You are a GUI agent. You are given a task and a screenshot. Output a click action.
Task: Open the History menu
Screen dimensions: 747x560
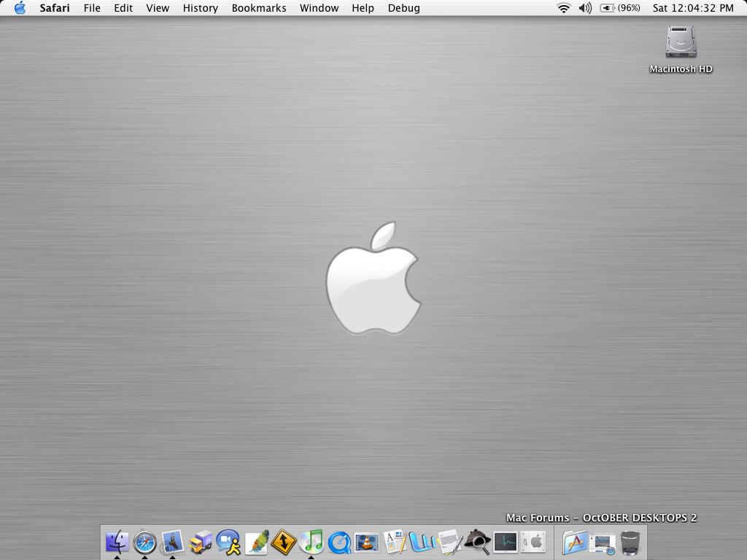[x=201, y=8]
